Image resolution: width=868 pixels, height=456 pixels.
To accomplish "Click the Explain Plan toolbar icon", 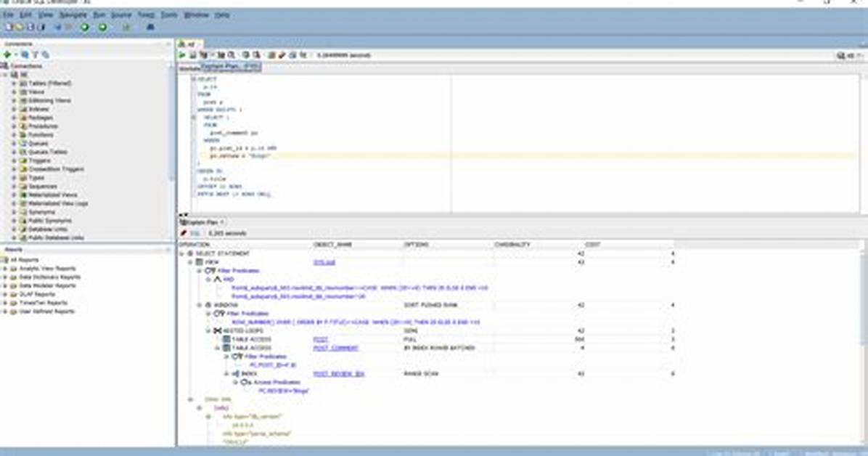I will pos(204,55).
